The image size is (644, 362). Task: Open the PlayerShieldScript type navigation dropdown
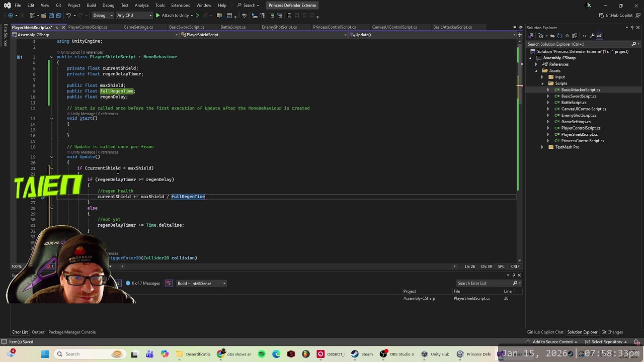264,35
